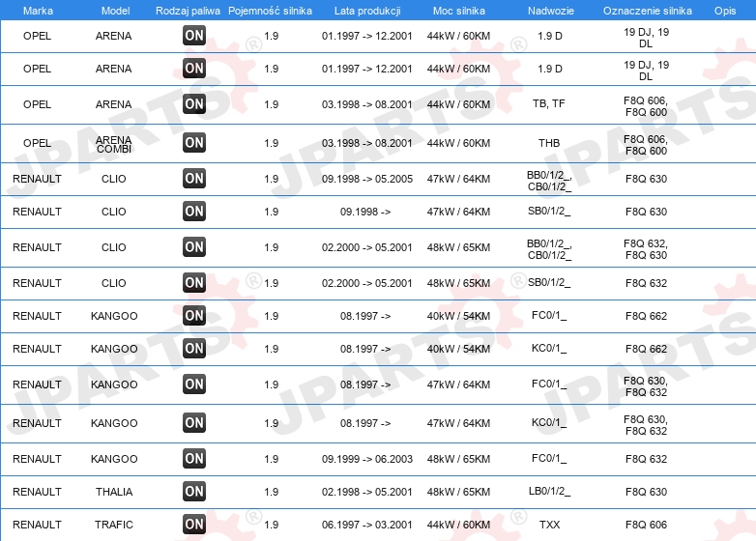Select the ON fuel icon in the THALIA row
Screen dimensions: 756x541
click(x=194, y=492)
